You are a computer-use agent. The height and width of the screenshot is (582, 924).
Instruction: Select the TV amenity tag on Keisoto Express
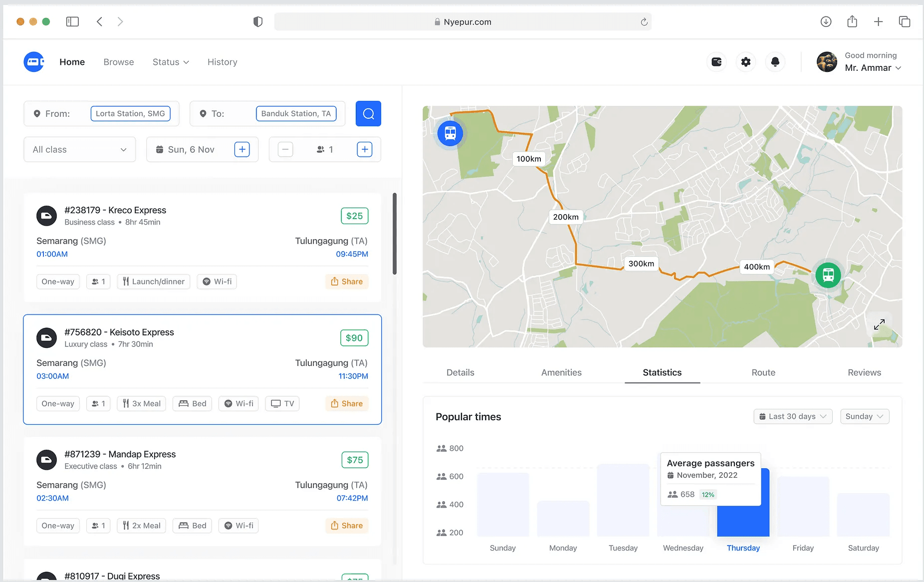click(282, 403)
